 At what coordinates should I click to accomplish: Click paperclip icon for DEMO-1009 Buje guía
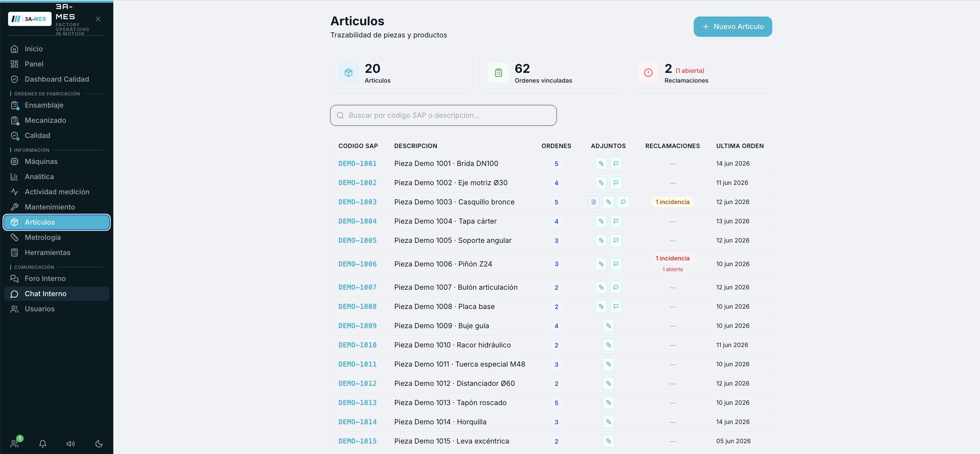[608, 326]
